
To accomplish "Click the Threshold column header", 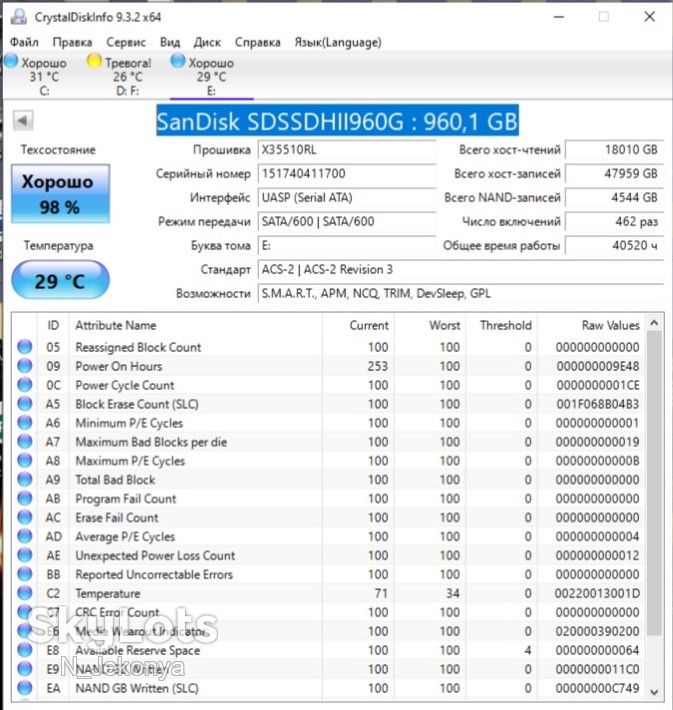I will point(501,325).
